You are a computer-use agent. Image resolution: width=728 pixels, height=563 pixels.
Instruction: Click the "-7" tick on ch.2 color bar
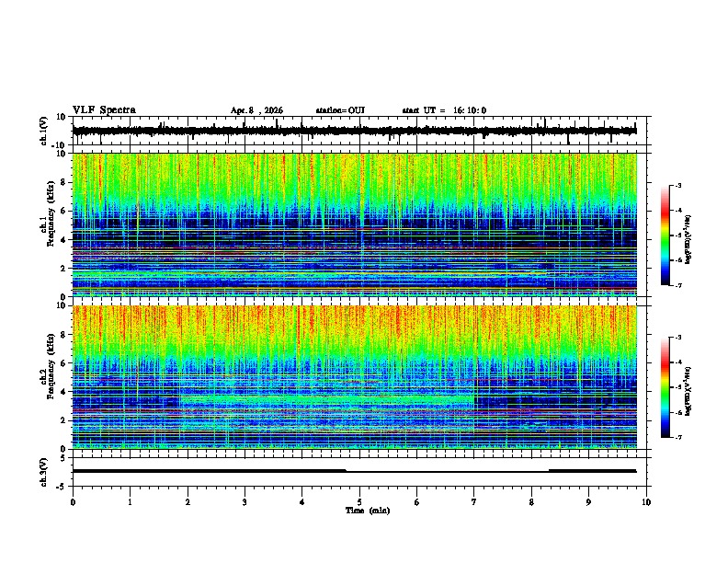click(677, 437)
